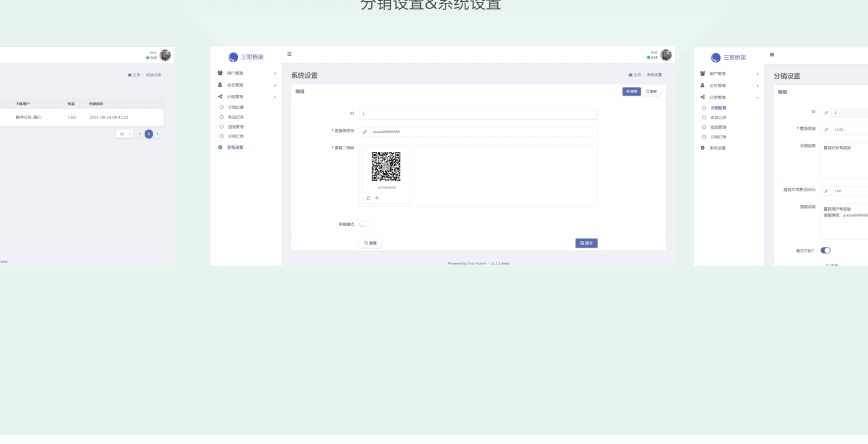Screen dimensions: 868x444
Task: Click the pencil icon beside 推荐奖励 field
Action: (826, 130)
